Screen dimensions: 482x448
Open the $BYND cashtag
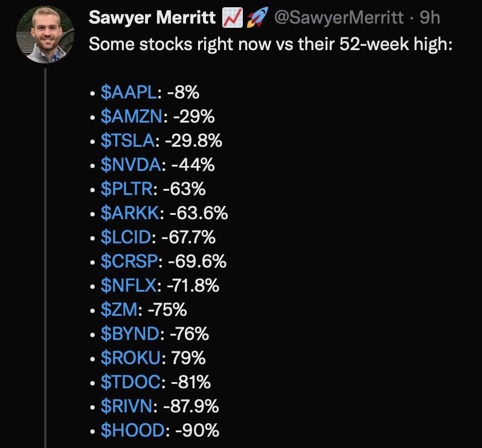tap(130, 333)
